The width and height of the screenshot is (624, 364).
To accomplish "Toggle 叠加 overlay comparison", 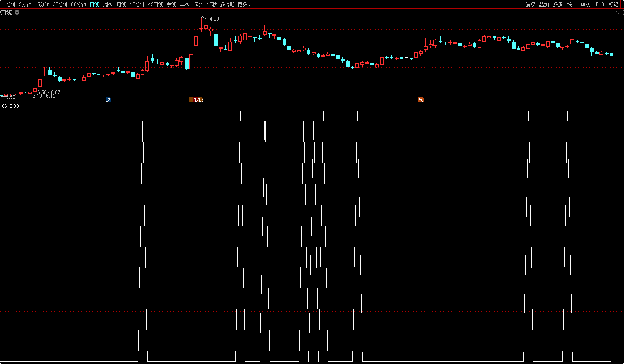I will point(544,4).
